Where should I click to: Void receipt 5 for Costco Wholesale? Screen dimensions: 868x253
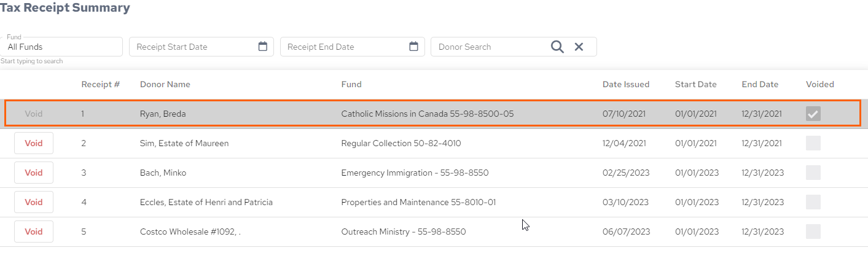(34, 232)
